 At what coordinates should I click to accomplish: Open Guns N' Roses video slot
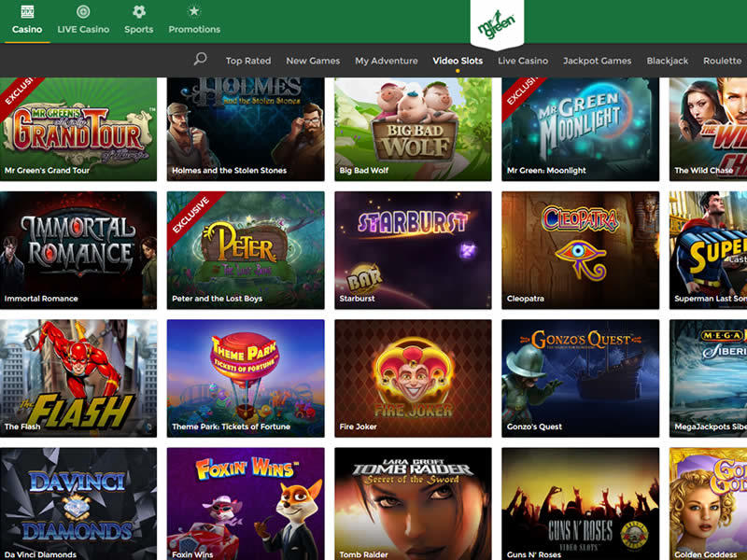click(580, 504)
